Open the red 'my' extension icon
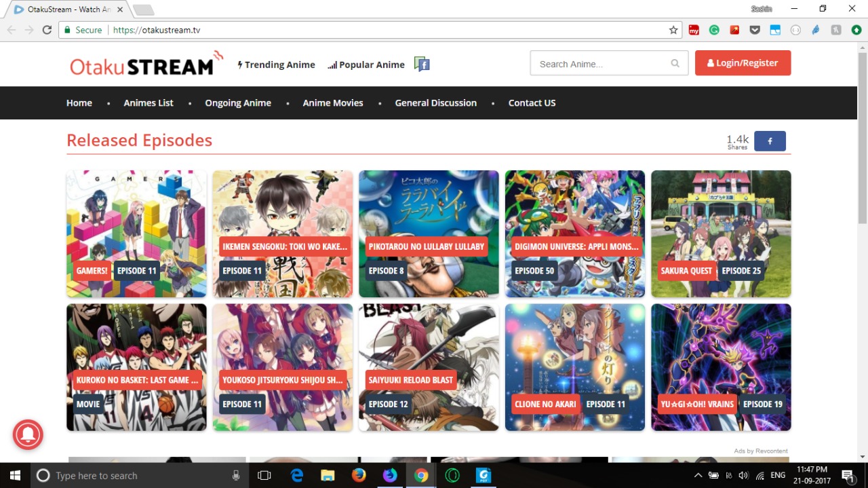The image size is (868, 488). click(694, 30)
